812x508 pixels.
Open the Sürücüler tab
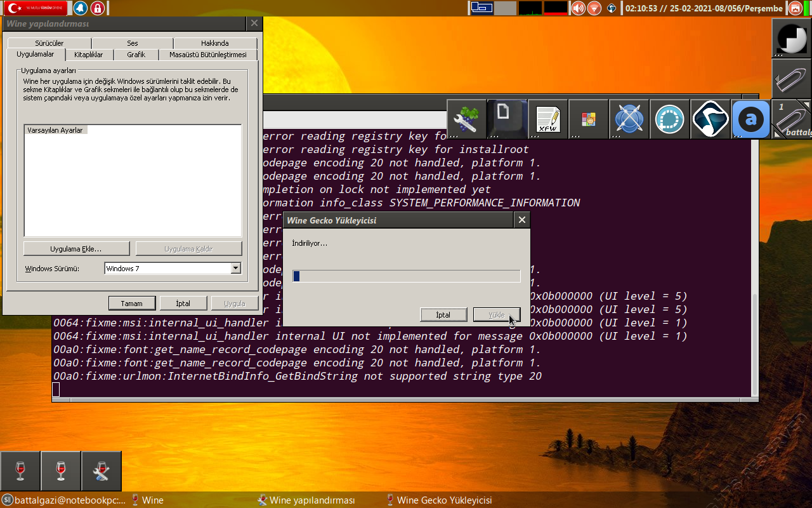pyautogui.click(x=49, y=43)
